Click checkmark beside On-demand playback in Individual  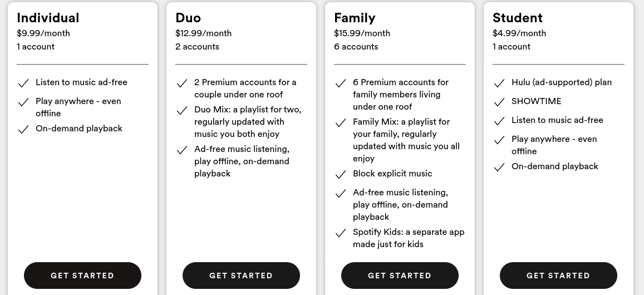(x=23, y=130)
